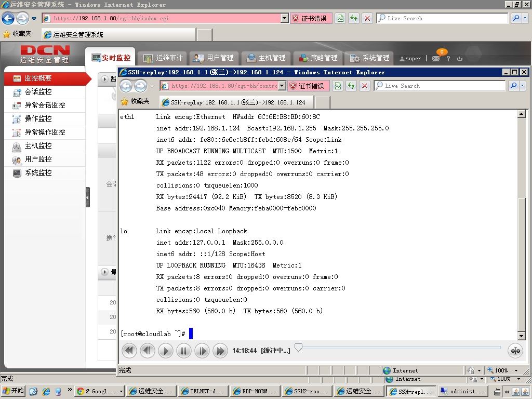Click the 开始 Start button

point(13,391)
